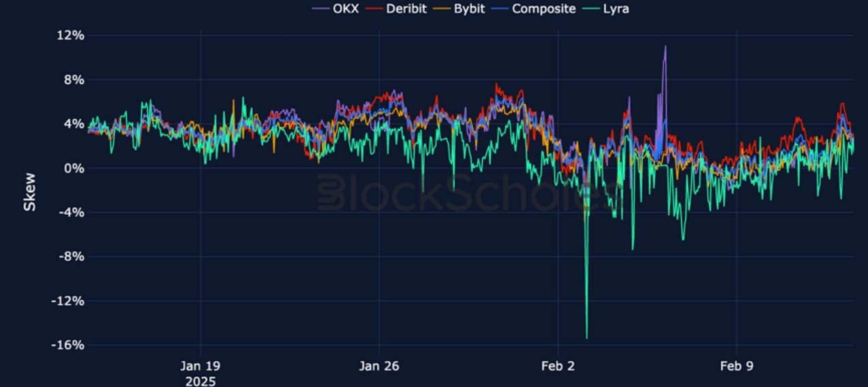Click the 12% y-axis tick label
Screen dimensions: 868x387
click(x=70, y=35)
